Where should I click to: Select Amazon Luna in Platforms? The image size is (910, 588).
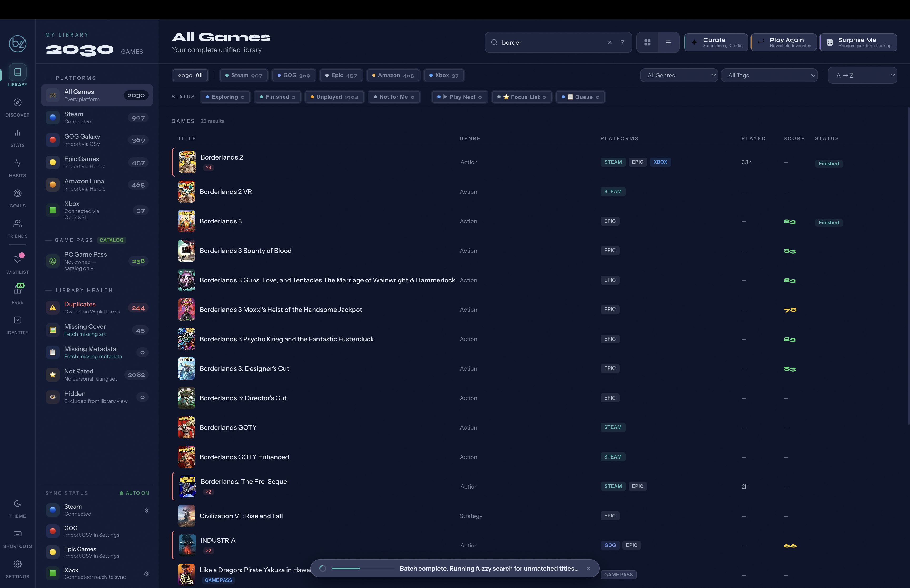point(97,185)
